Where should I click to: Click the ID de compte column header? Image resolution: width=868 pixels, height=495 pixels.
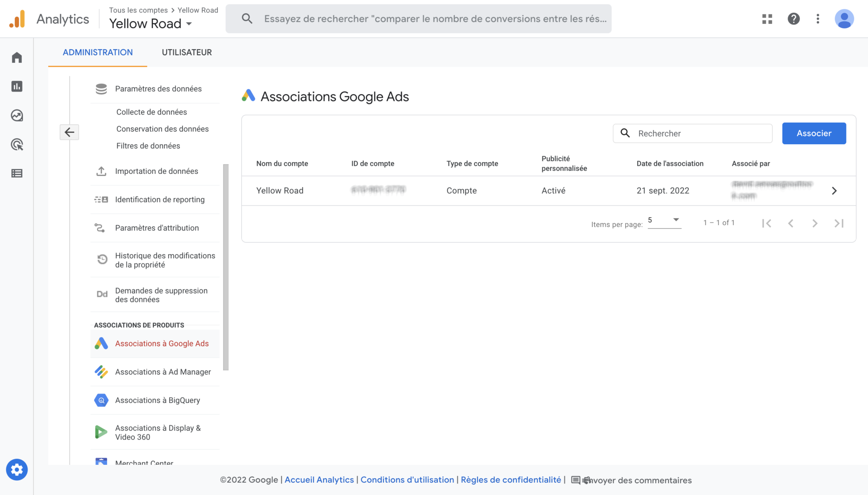pyautogui.click(x=373, y=164)
